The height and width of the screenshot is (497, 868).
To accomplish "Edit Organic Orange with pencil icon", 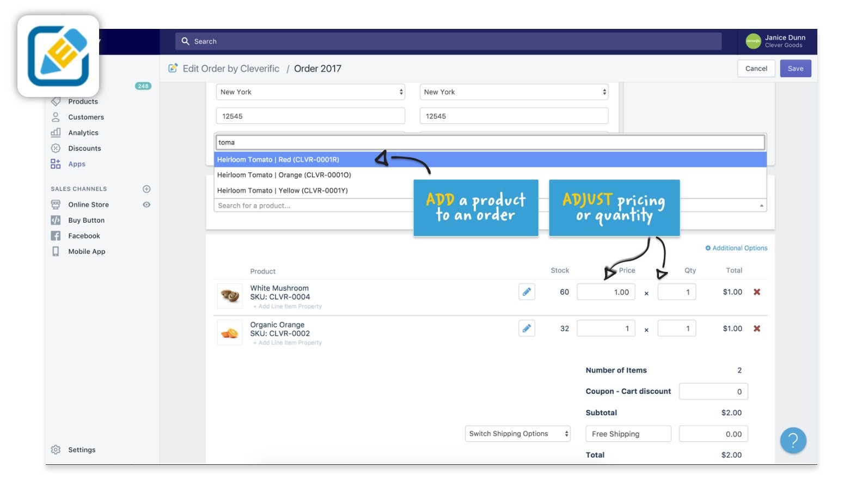I will 527,328.
